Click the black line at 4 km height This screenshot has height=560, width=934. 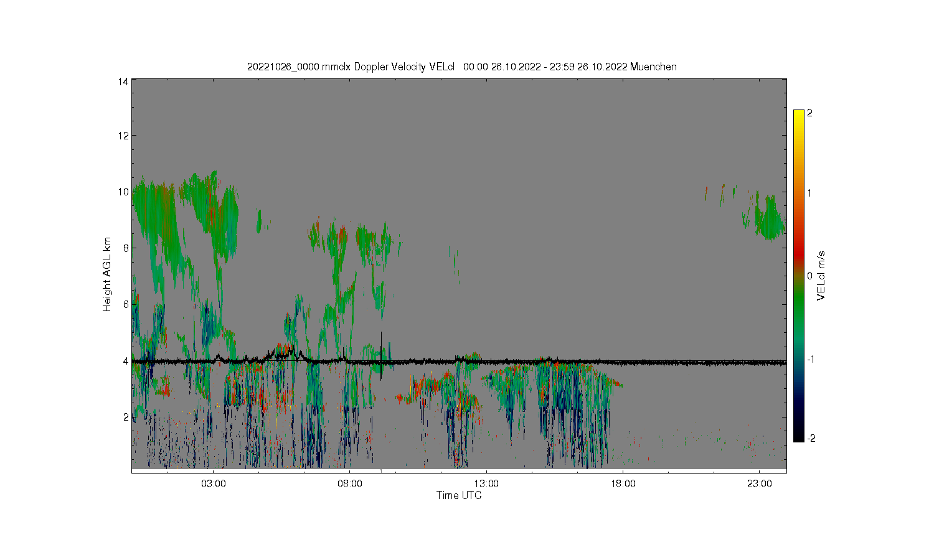[x=459, y=362]
